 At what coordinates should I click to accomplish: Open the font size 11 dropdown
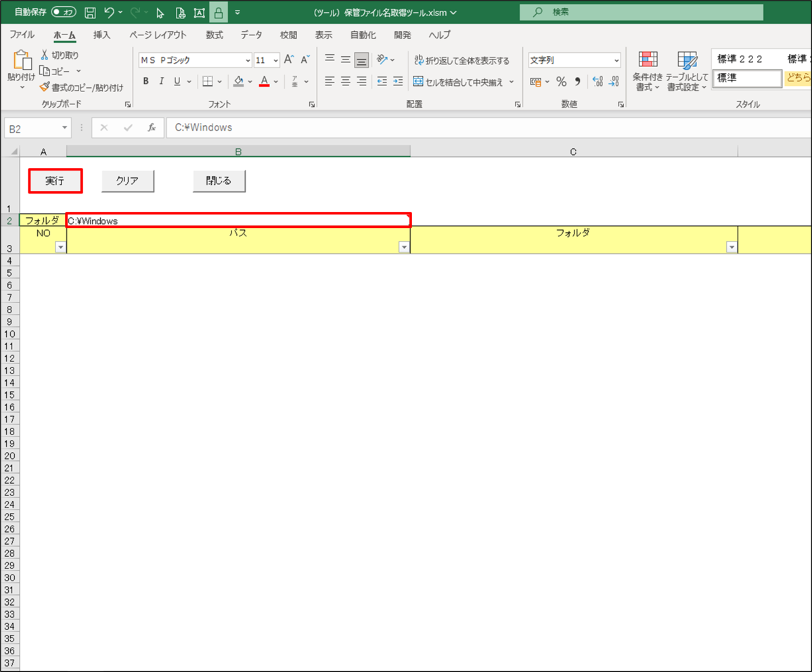coord(275,60)
